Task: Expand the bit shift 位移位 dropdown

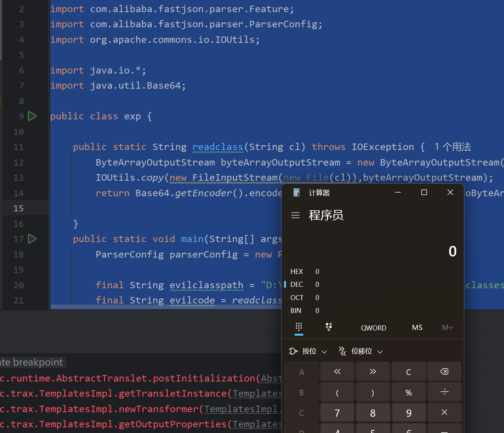Action: click(x=361, y=352)
